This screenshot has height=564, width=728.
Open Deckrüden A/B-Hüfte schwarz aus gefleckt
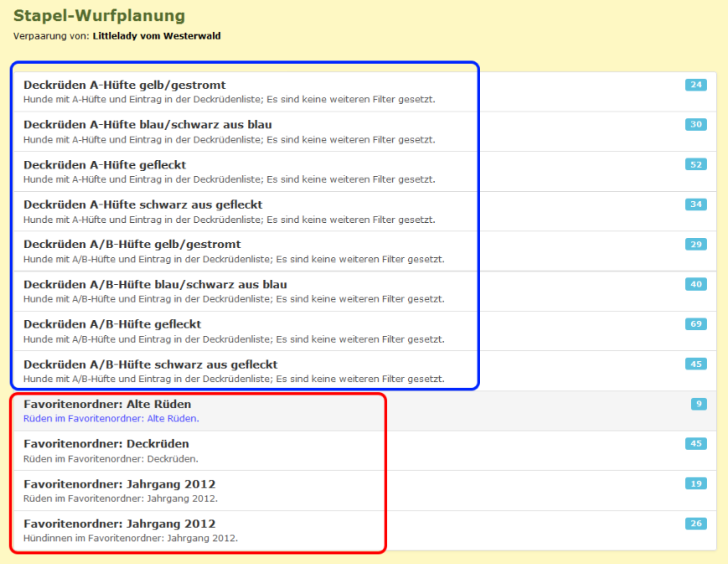pos(151,365)
